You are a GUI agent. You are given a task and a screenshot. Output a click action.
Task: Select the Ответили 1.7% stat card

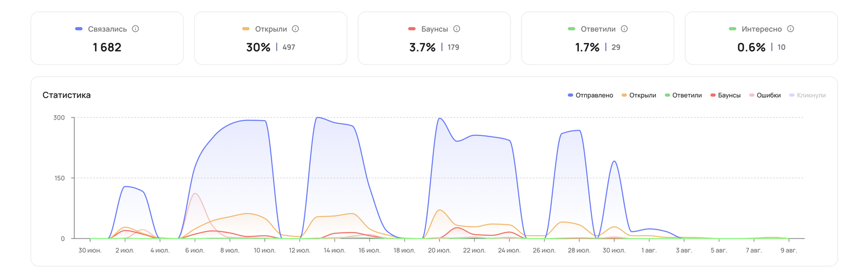(598, 38)
